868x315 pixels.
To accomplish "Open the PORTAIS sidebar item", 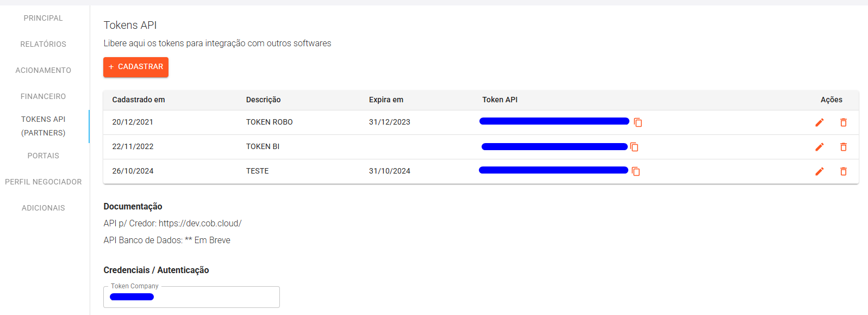I will pos(43,156).
